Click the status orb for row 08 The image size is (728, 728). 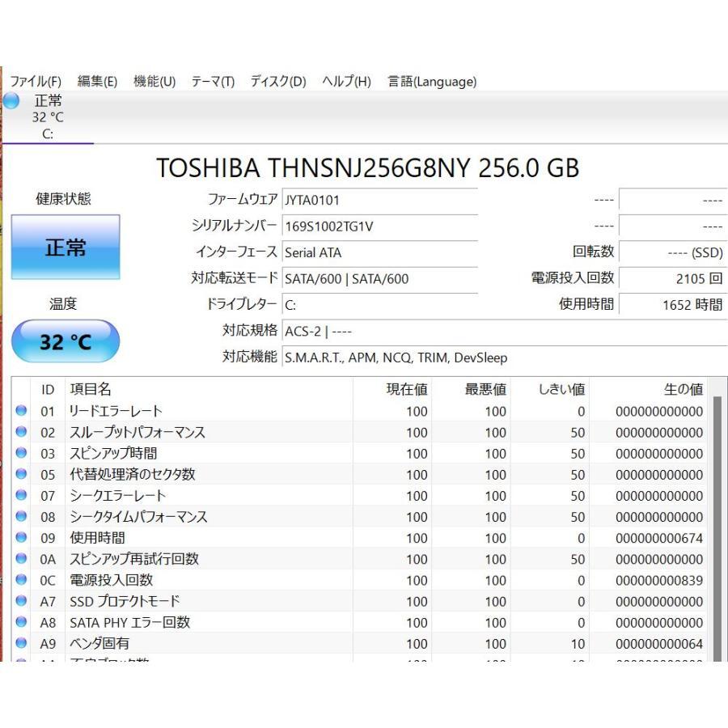[x=21, y=516]
